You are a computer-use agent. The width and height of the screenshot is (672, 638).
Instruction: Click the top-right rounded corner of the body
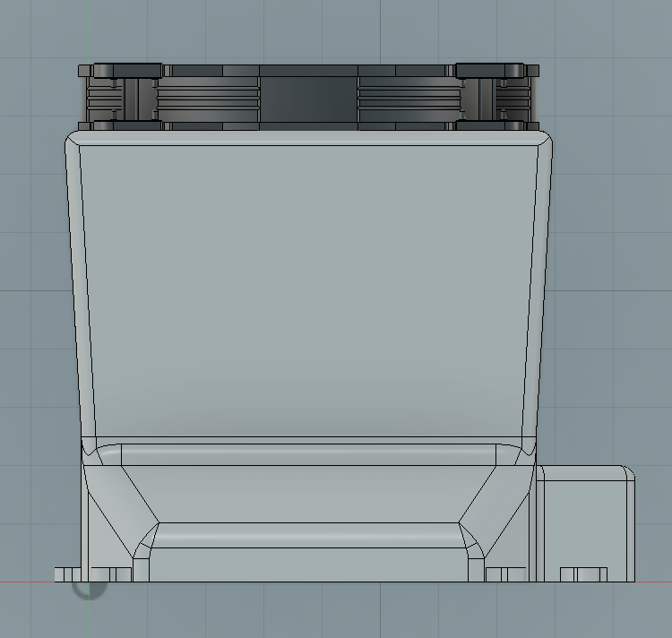[544, 140]
